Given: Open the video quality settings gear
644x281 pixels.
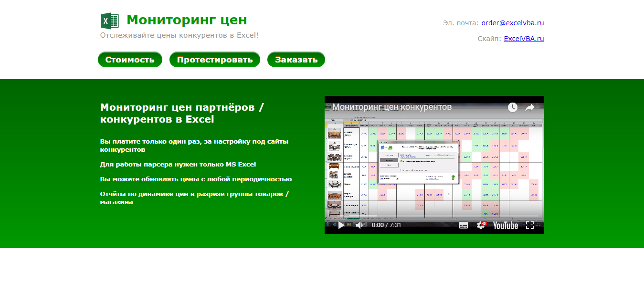Looking at the screenshot, I should click(480, 225).
